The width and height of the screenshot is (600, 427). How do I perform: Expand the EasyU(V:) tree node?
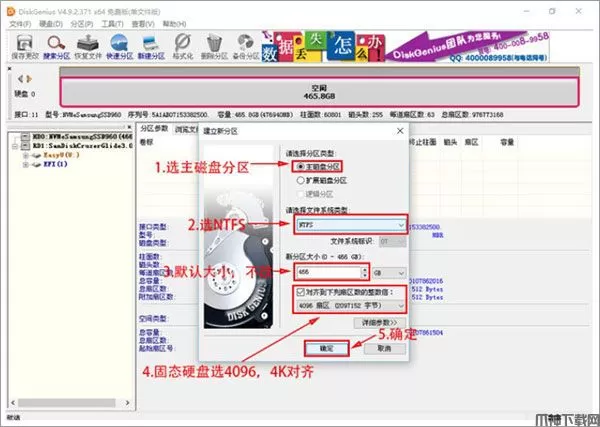point(25,155)
